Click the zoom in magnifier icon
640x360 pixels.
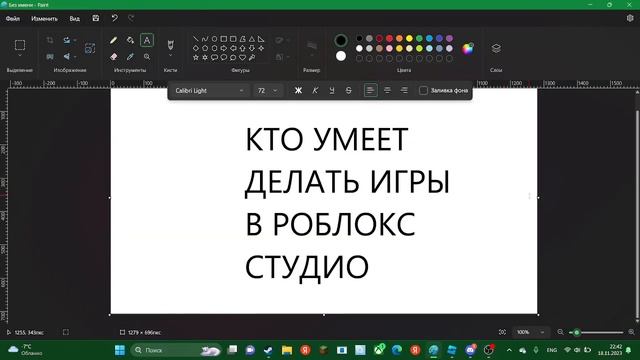pyautogui.click(x=631, y=332)
